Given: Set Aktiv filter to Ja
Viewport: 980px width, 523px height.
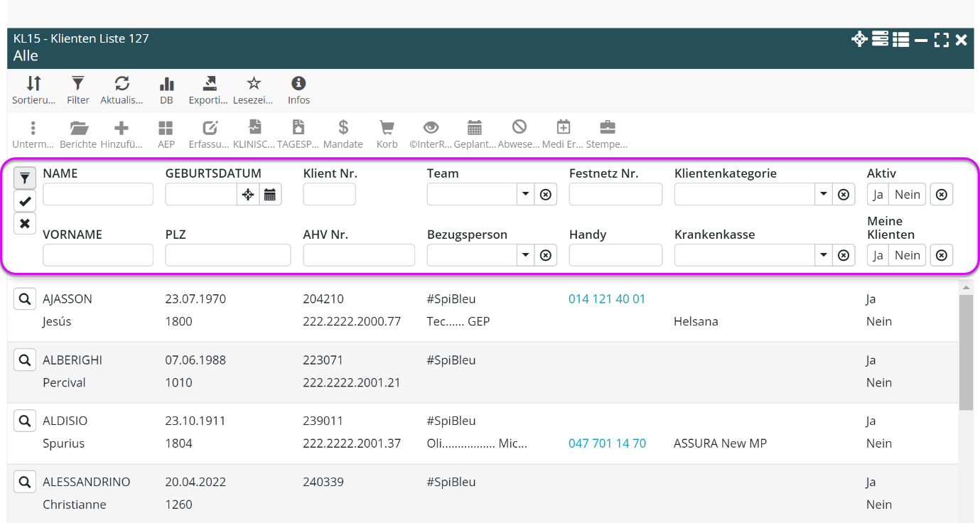Looking at the screenshot, I should coord(878,195).
